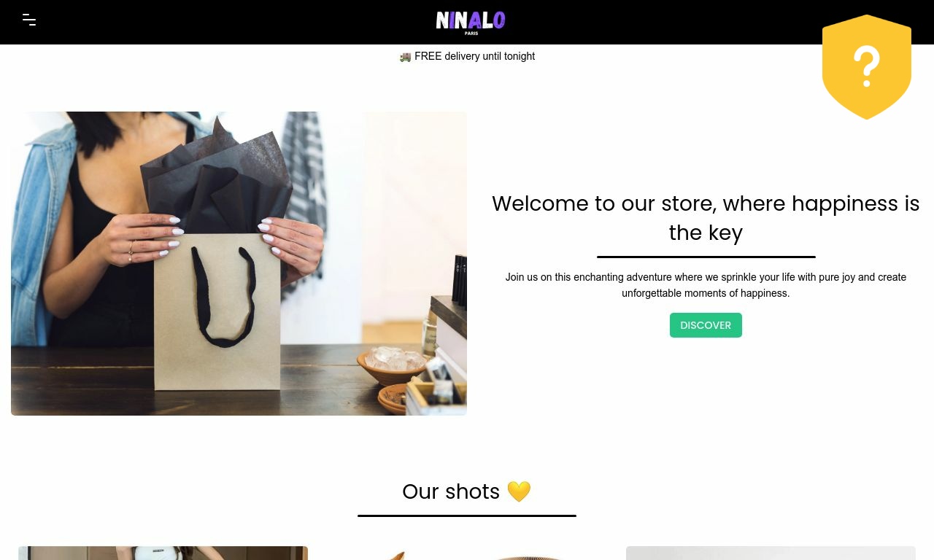Open the hero photo of the shopping bag
This screenshot has height=560, width=934.
click(x=239, y=263)
